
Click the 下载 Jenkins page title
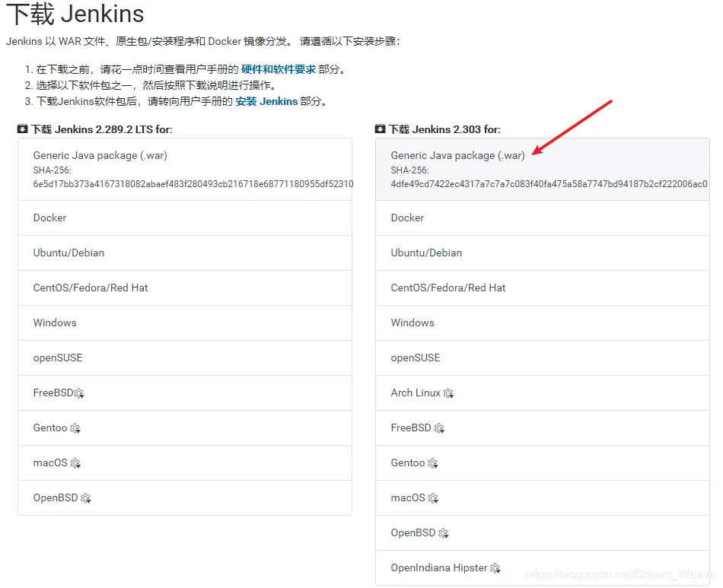tap(75, 14)
